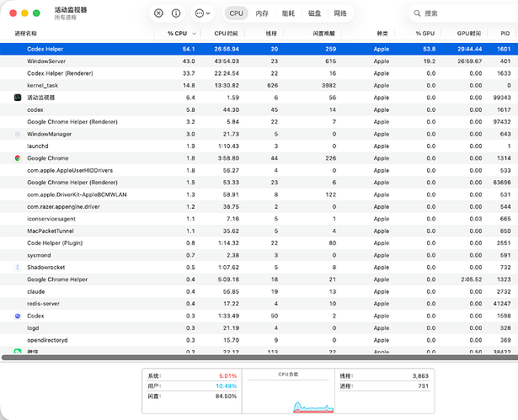Select the com.razer.appengine.driver row
The image size is (518, 420).
click(x=259, y=207)
